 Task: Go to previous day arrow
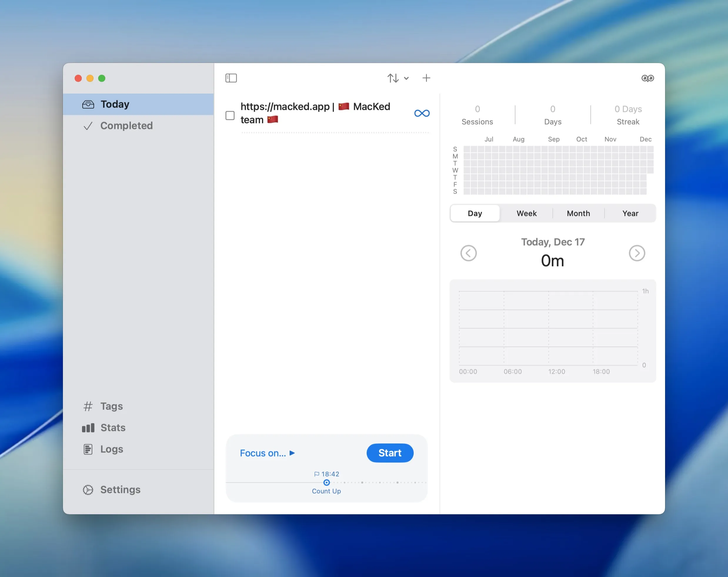point(468,253)
